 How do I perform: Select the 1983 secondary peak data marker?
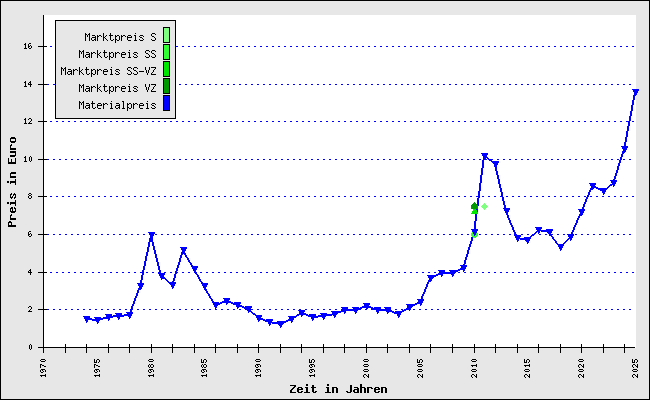click(x=183, y=251)
